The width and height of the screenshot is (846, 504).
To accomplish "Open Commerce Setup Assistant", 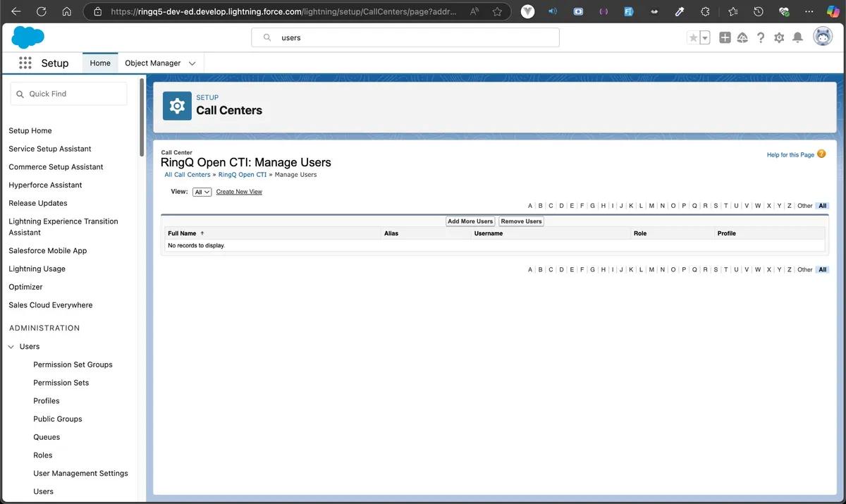I will [56, 167].
